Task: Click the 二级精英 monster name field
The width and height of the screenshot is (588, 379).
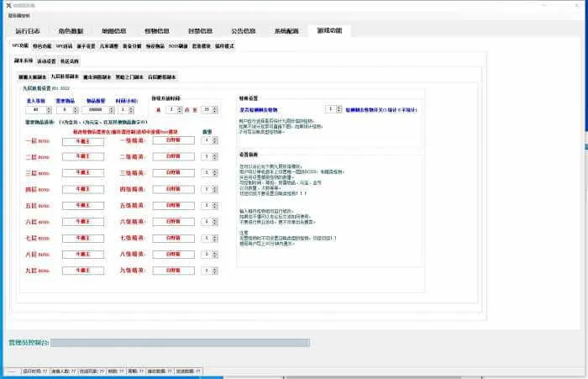Action: 174,156
